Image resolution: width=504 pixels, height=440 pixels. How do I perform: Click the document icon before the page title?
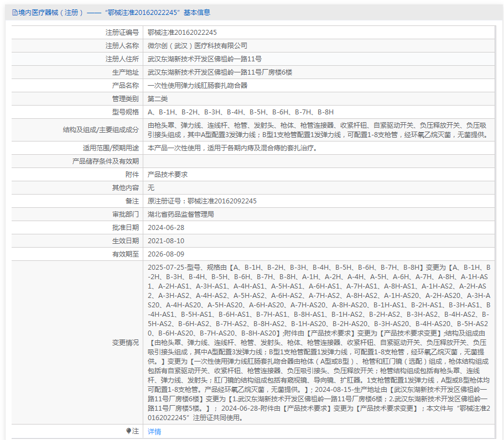tap(14, 13)
